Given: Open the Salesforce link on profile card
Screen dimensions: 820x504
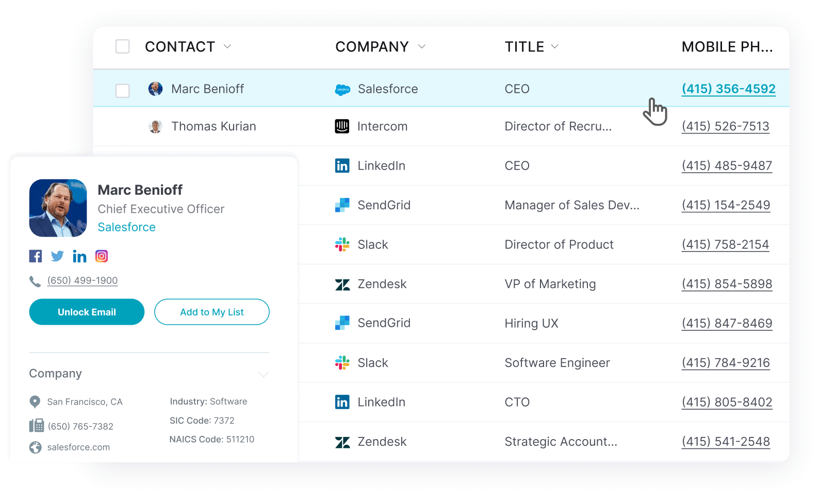Looking at the screenshot, I should point(126,227).
